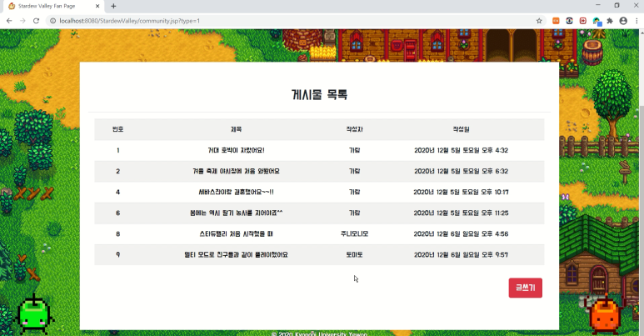Open post 멀티 모드로 친구들과 같이 플레이했어요

[236, 255]
